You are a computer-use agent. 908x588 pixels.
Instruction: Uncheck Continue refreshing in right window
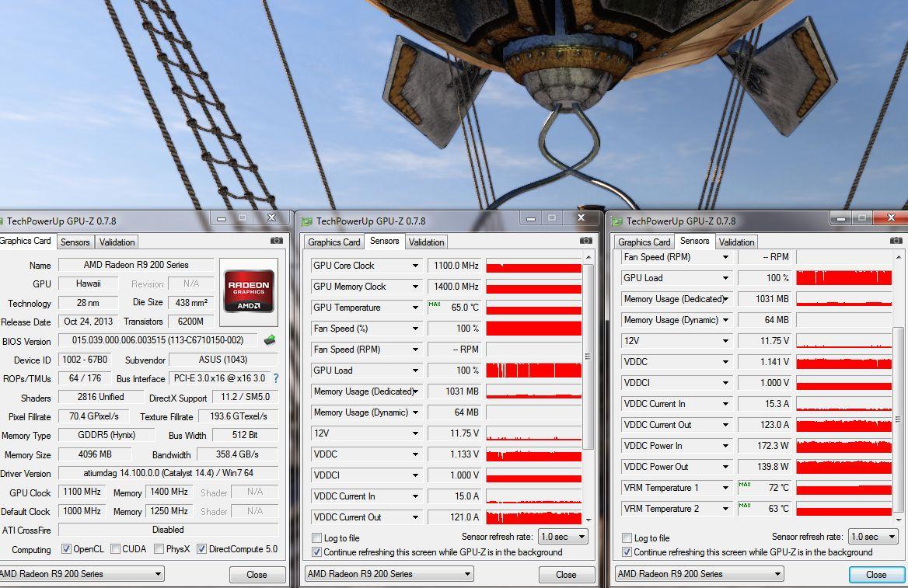(x=627, y=552)
